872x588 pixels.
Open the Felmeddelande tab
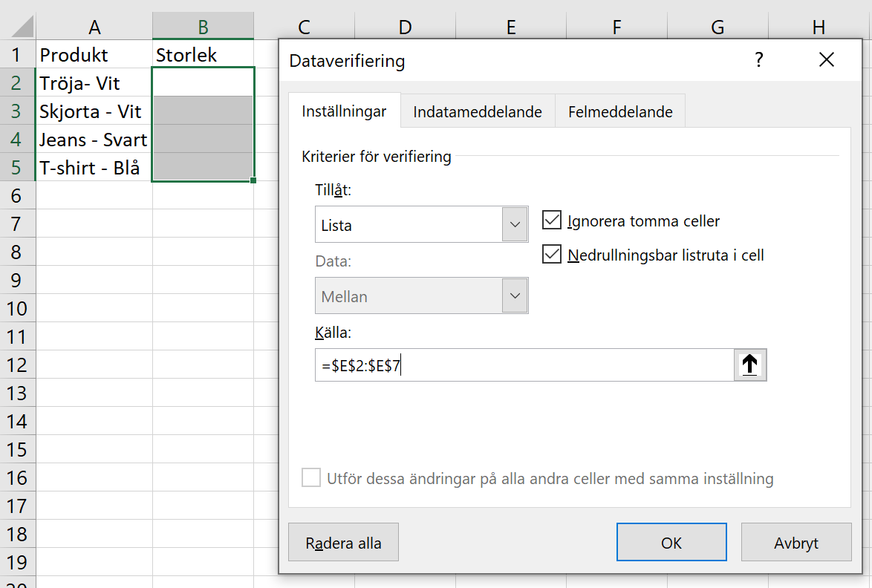620,110
